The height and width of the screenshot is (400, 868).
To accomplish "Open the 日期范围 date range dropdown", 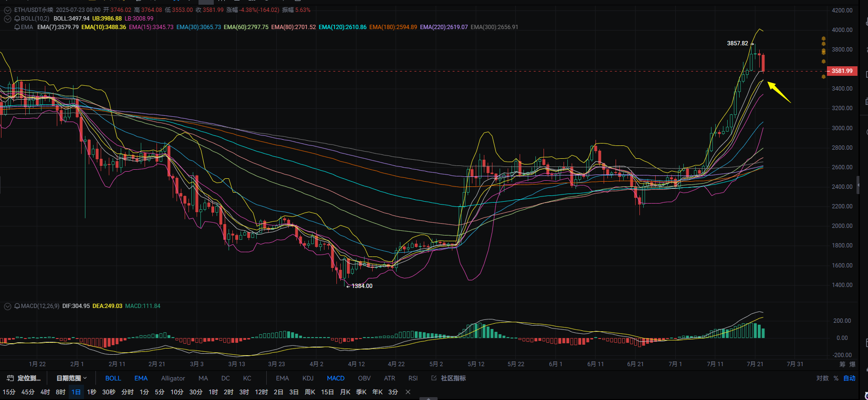I will (72, 378).
